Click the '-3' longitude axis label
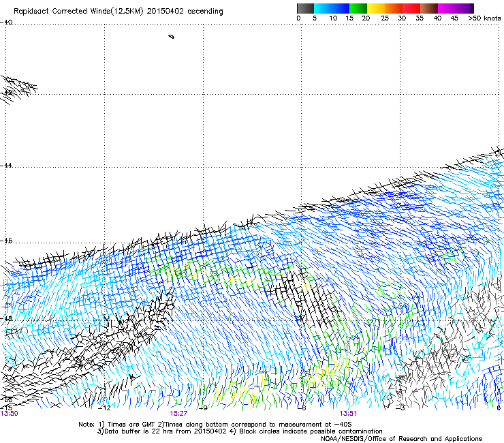This screenshot has height=443, width=504. (400, 408)
